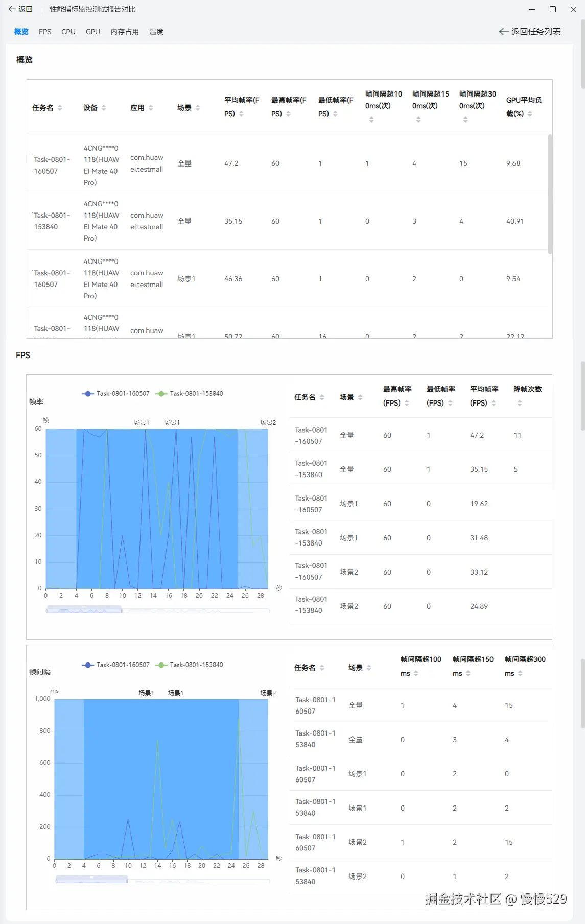Click average FPS value 24.89
Viewport: 585px width, 924px height.
point(479,606)
